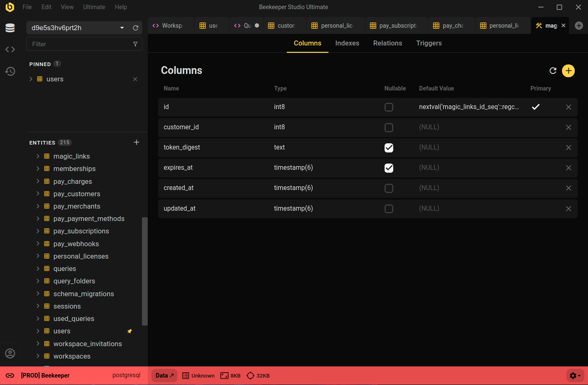Open a new tab with plus icon
588x385 pixels.
pyautogui.click(x=579, y=26)
